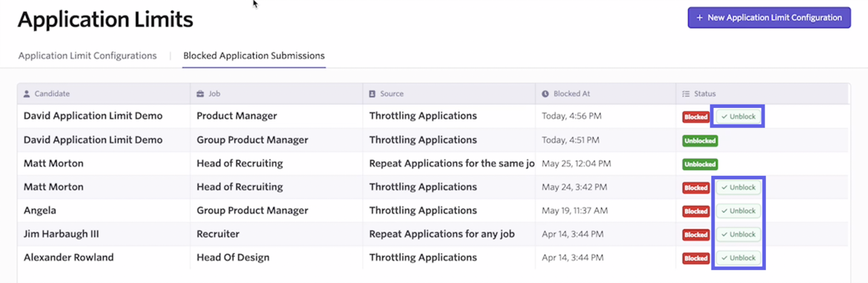868x283 pixels.
Task: Click Head of Recruiting in May 25 row
Action: point(240,164)
